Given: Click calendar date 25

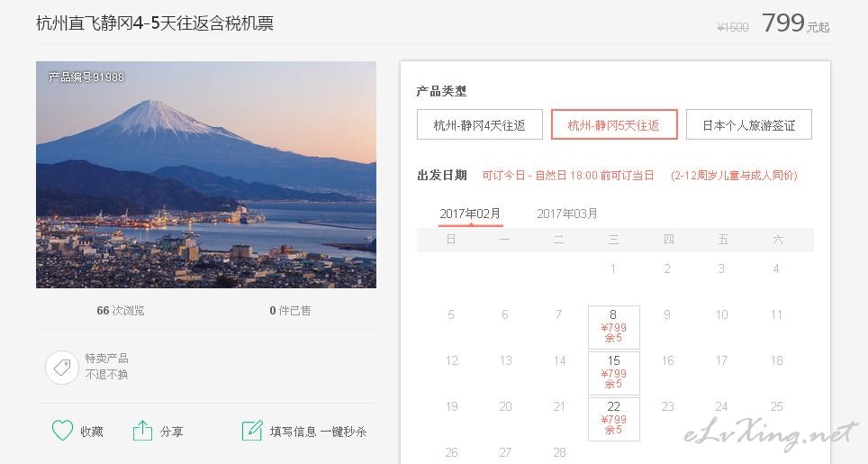Looking at the screenshot, I should [777, 407].
